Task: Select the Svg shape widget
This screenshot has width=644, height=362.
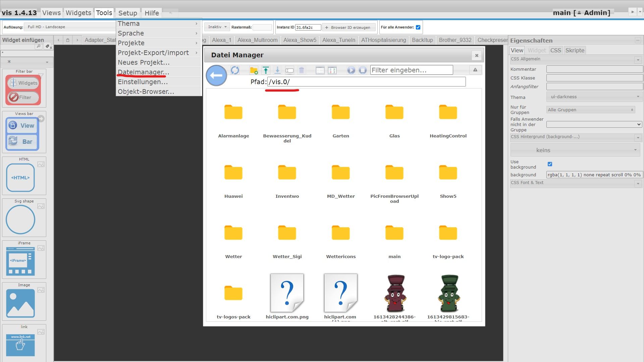Action: point(20,220)
